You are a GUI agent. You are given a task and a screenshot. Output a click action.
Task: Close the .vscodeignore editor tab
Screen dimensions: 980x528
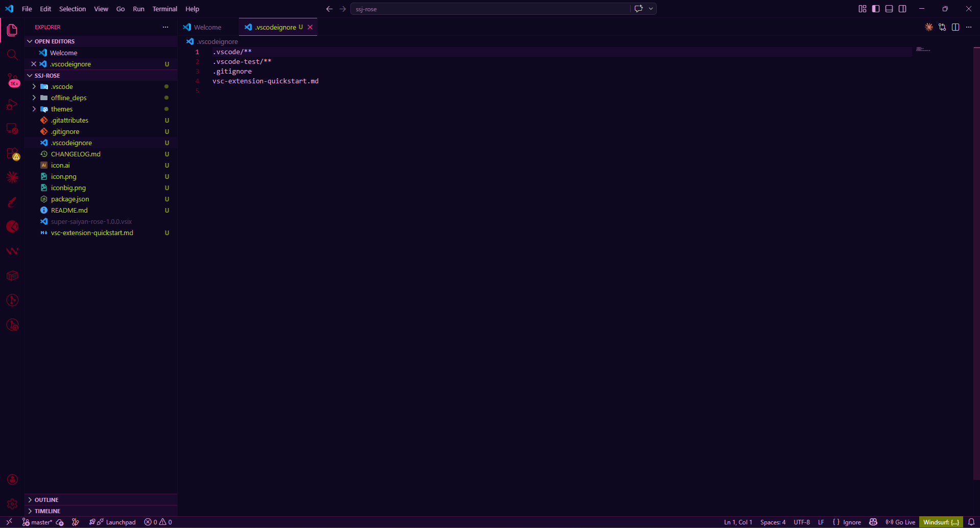(310, 27)
